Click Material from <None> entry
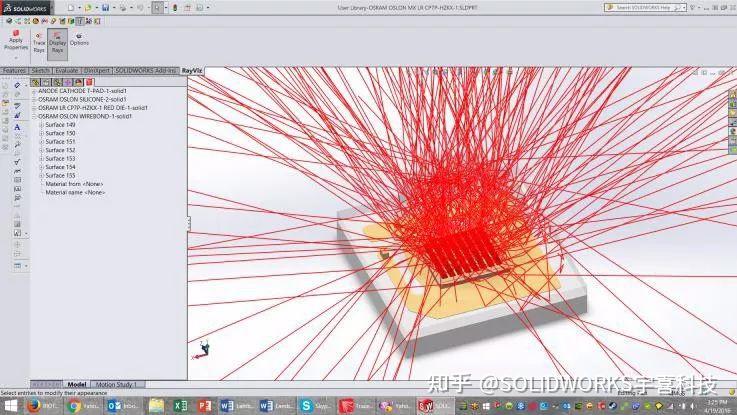Screen dimensions: 737x415 pyautogui.click(x=74, y=184)
